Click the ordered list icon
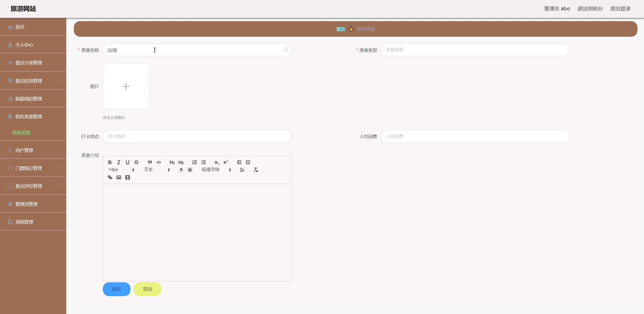 tap(195, 162)
